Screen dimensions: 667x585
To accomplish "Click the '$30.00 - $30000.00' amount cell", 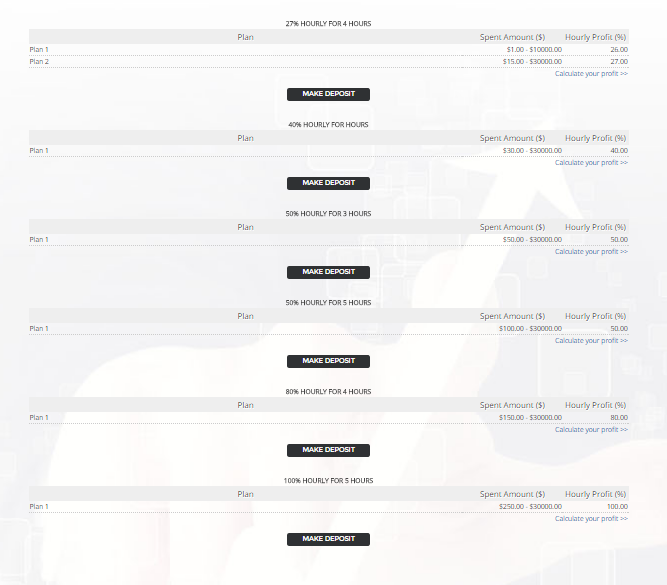I will (x=532, y=150).
